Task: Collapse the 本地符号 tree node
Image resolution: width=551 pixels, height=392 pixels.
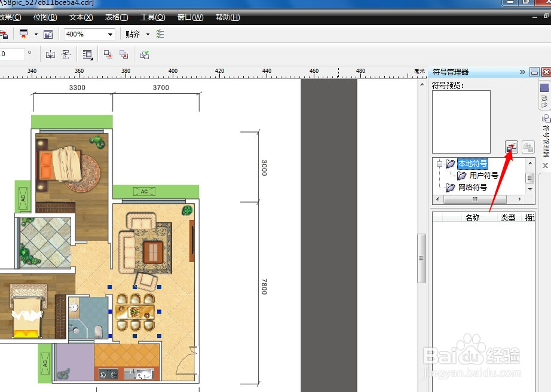Action: [439, 164]
